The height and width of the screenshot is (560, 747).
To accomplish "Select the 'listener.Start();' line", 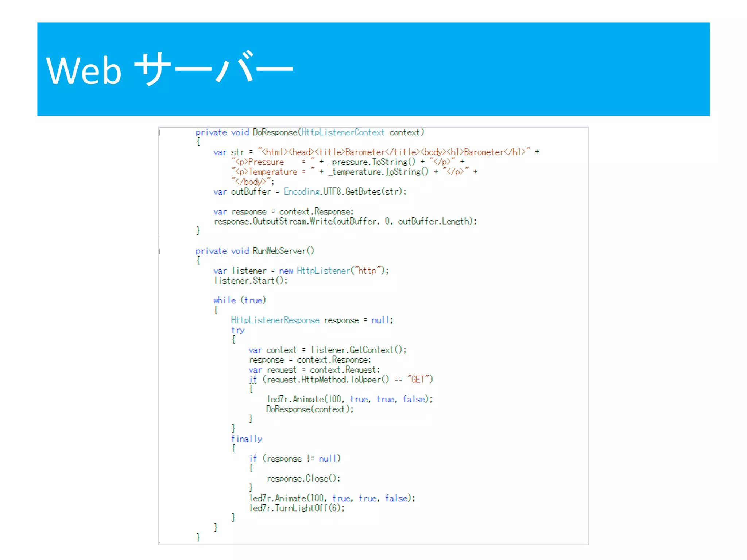I will pos(251,280).
